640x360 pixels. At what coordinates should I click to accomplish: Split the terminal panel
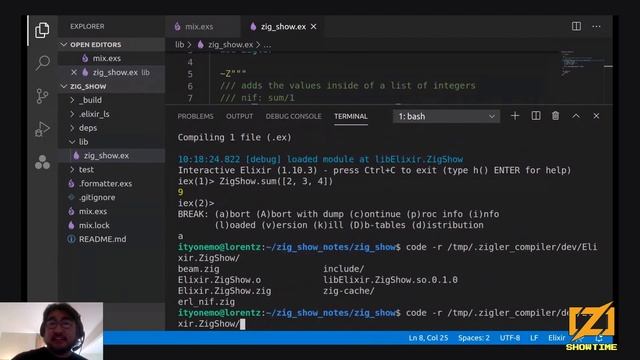(536, 116)
